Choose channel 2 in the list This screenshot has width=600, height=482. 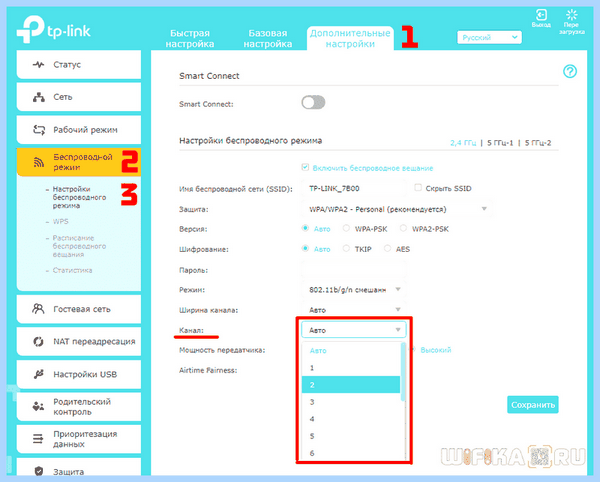tap(351, 384)
